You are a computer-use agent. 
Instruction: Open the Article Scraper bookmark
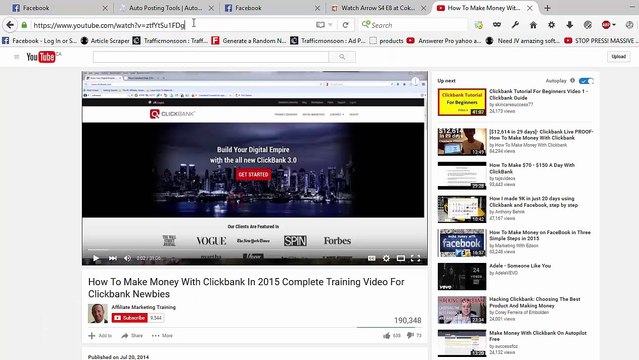click(105, 40)
